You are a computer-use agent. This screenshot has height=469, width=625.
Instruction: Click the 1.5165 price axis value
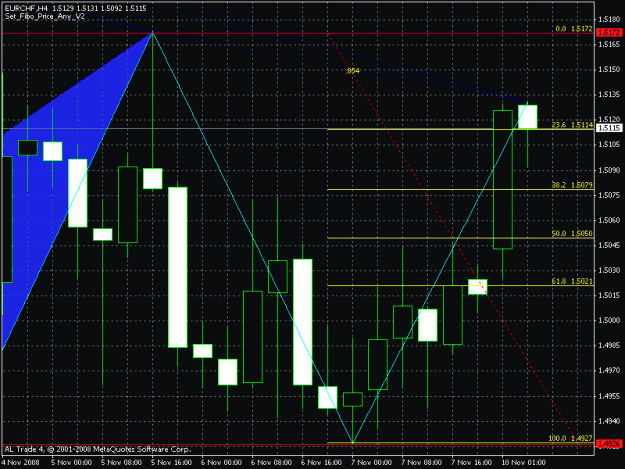609,44
